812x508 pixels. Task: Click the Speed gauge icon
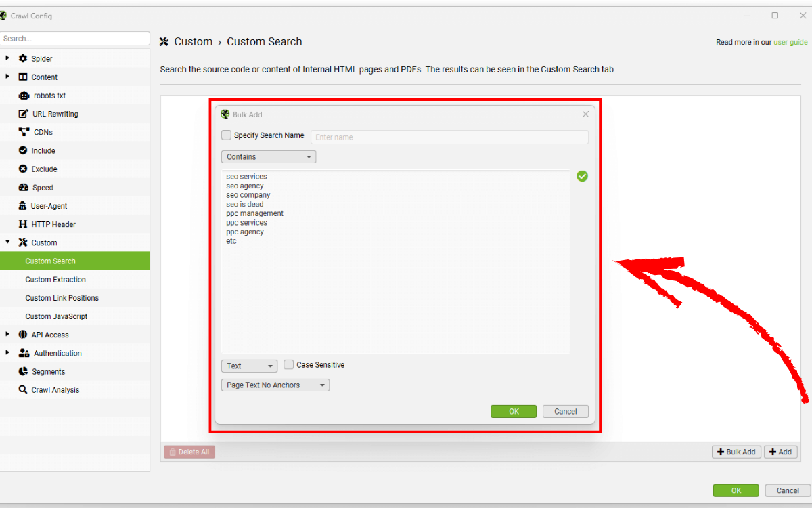coord(24,188)
